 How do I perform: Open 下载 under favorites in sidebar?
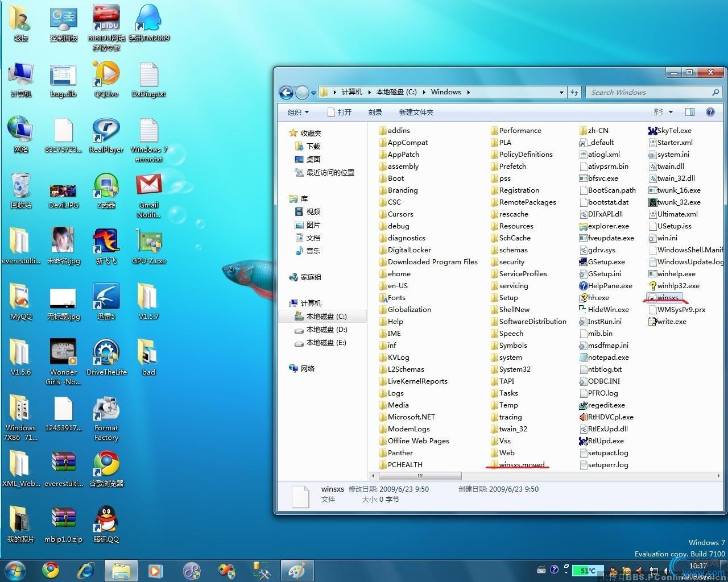point(313,146)
